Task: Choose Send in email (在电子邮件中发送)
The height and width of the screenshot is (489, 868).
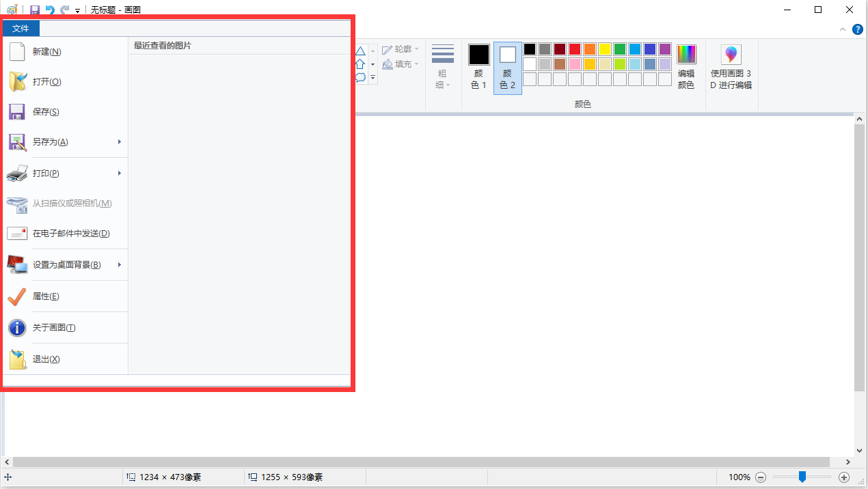Action: pos(71,234)
